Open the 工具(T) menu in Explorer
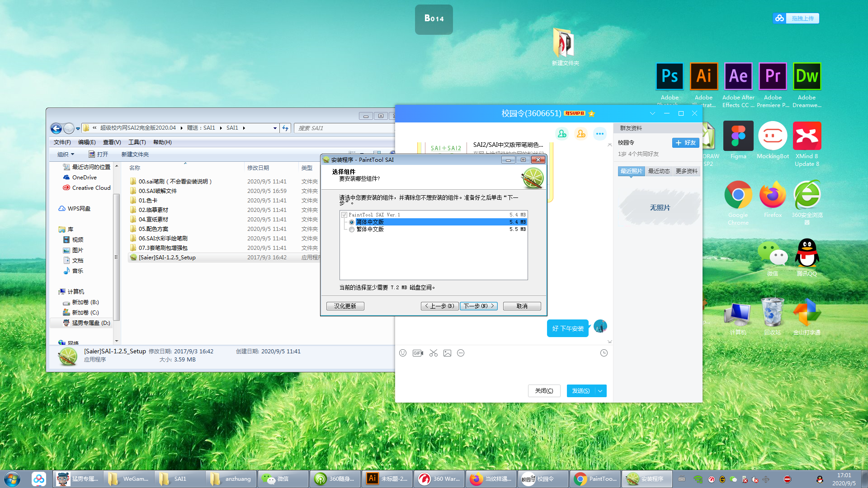The image size is (868, 488). [137, 142]
